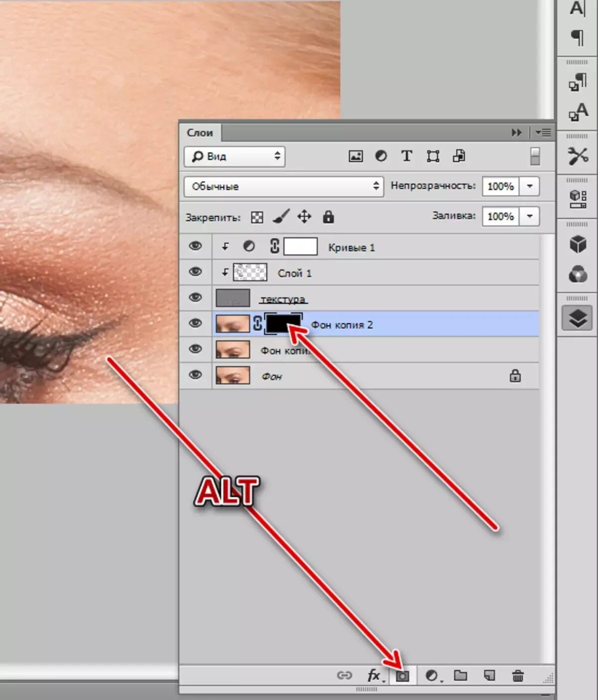Open the cubes-and-bars panel icon
This screenshot has width=598, height=700.
578,199
